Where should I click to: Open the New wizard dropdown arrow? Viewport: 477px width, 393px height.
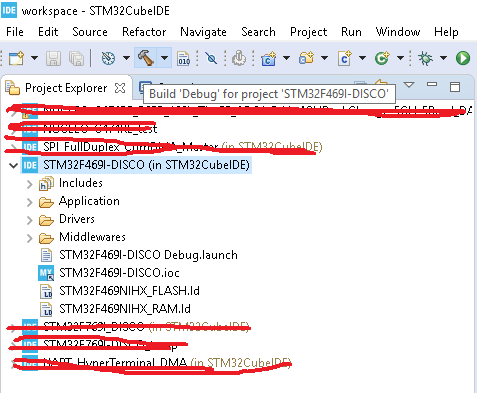coord(34,58)
